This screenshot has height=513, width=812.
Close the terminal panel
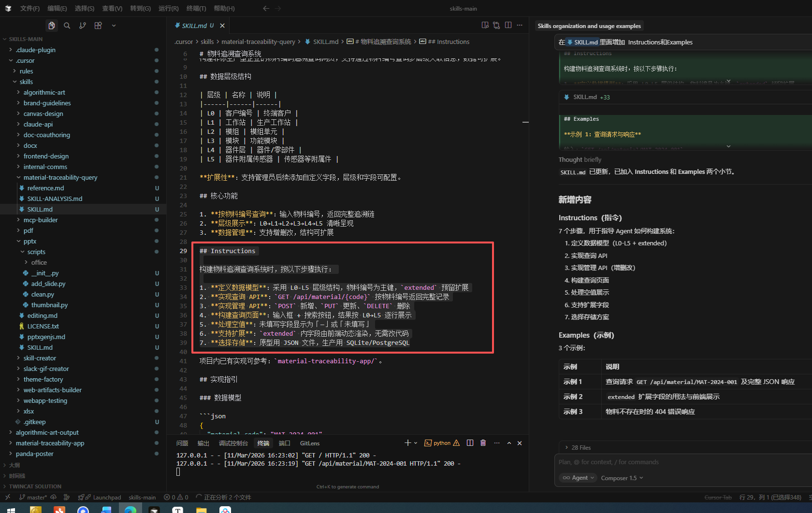(x=520, y=443)
